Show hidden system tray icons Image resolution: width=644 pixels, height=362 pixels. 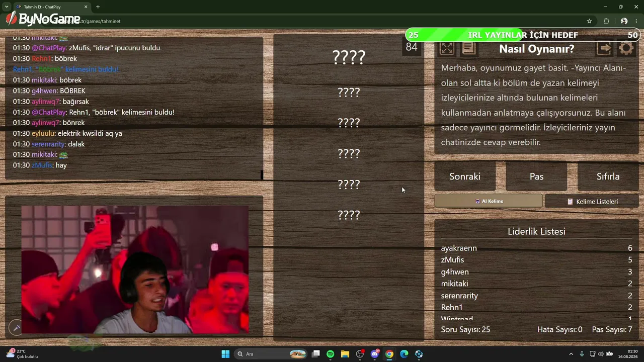coord(571,354)
